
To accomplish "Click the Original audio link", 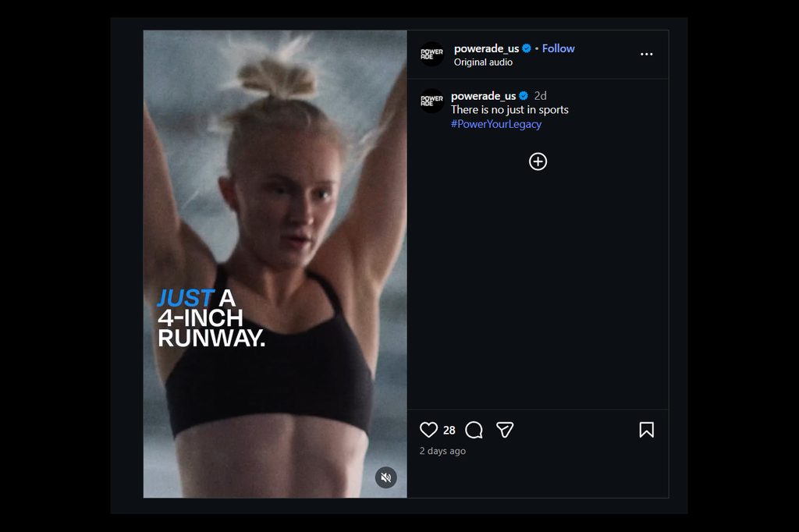I will pos(483,62).
